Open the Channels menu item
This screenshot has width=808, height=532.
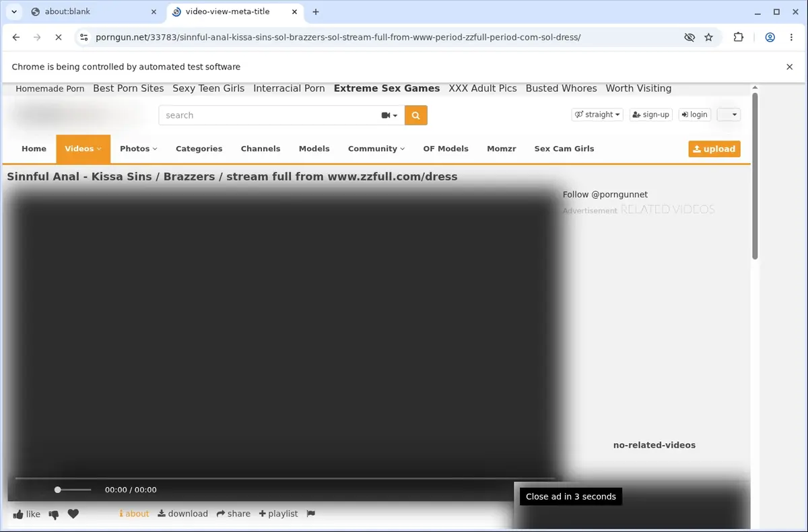(x=261, y=149)
